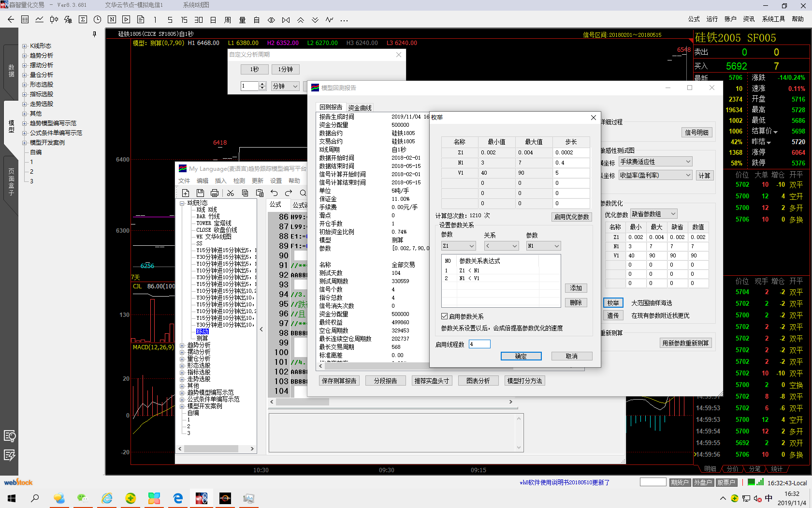Viewport: 812px width, 508px height.
Task: Click the undo arrow in editor toolbar
Action: tap(274, 193)
